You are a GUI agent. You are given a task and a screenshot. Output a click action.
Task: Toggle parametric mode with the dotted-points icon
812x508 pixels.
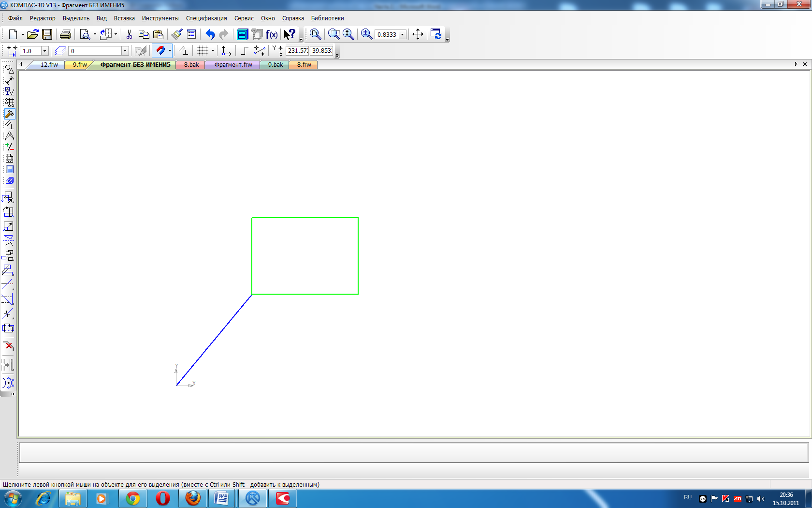[260, 50]
